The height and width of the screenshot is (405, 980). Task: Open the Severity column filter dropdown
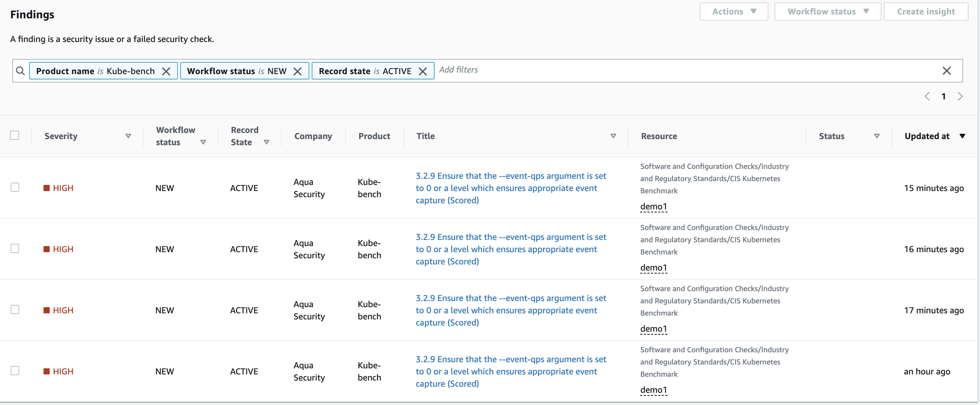click(x=128, y=136)
